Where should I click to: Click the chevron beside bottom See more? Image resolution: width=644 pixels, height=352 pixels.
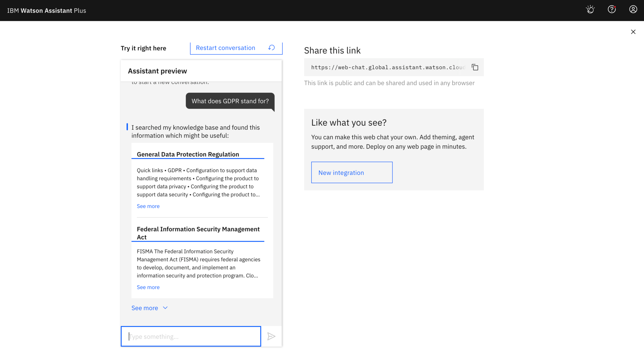165,308
